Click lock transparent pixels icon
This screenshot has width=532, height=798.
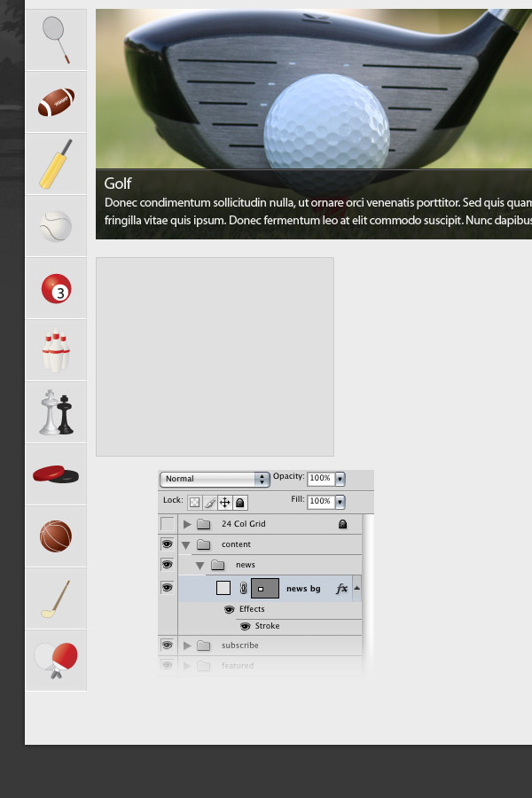(x=194, y=503)
